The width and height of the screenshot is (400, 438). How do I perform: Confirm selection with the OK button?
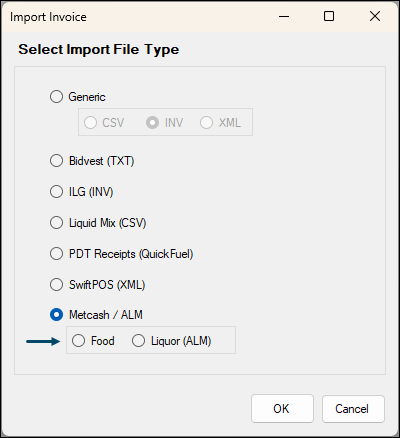click(x=282, y=409)
